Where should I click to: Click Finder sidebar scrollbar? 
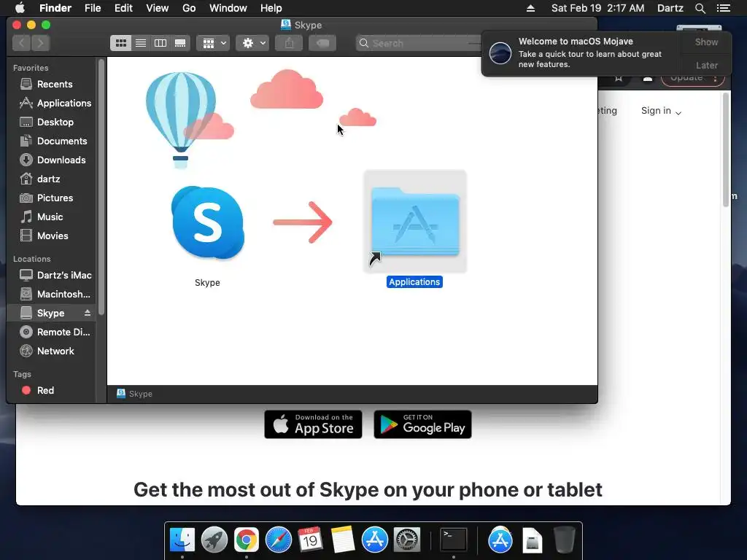tap(101, 187)
